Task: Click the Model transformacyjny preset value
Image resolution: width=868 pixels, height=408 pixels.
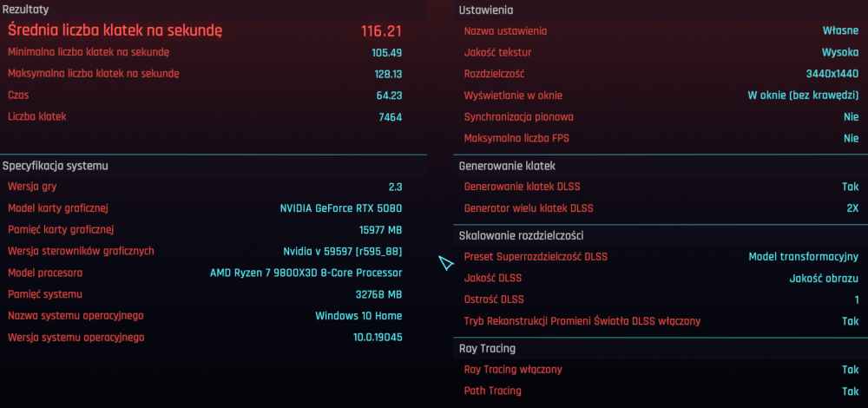Action: click(804, 257)
